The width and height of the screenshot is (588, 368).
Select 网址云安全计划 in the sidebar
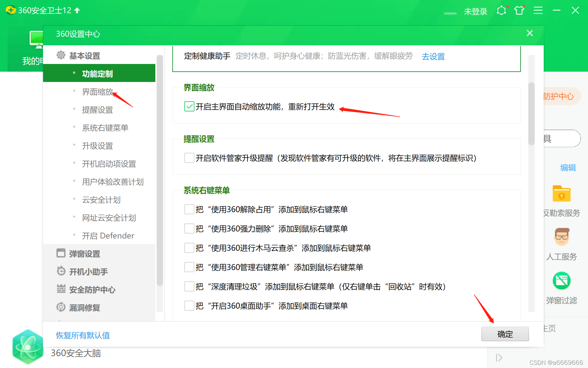point(109,218)
